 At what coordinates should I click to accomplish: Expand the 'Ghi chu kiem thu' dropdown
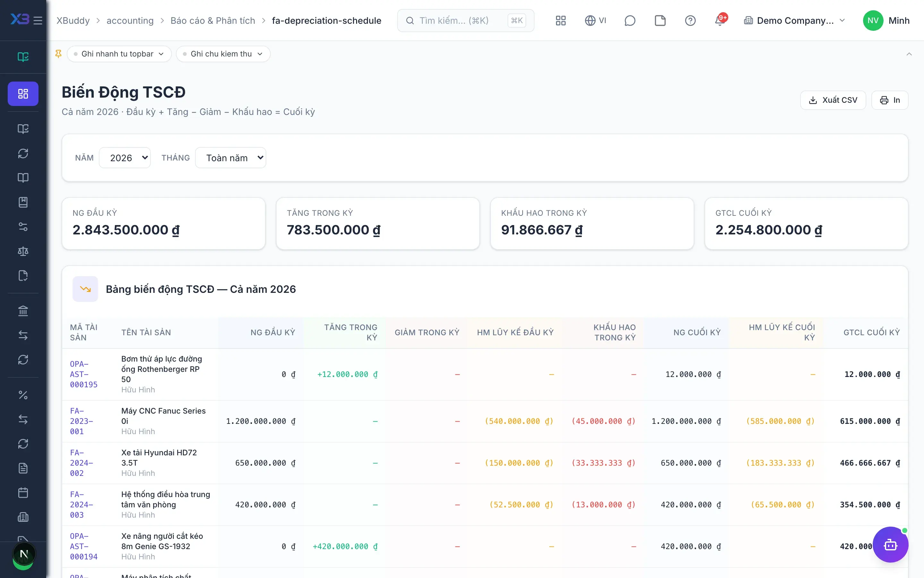(x=223, y=54)
